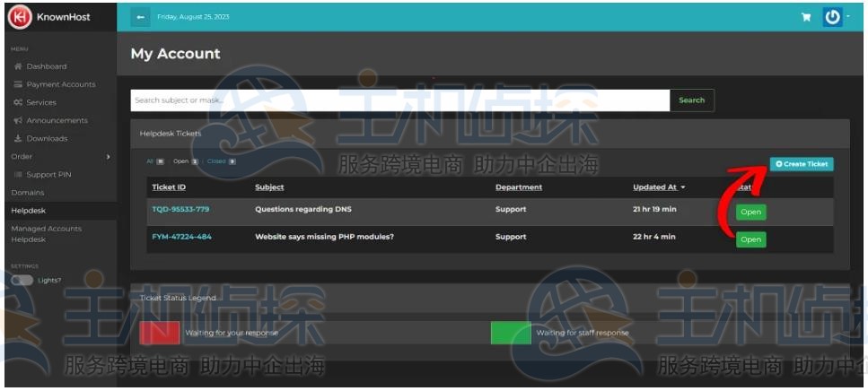Click the Downloads arrow icon
Screen dimensions: 868x391
pos(18,139)
